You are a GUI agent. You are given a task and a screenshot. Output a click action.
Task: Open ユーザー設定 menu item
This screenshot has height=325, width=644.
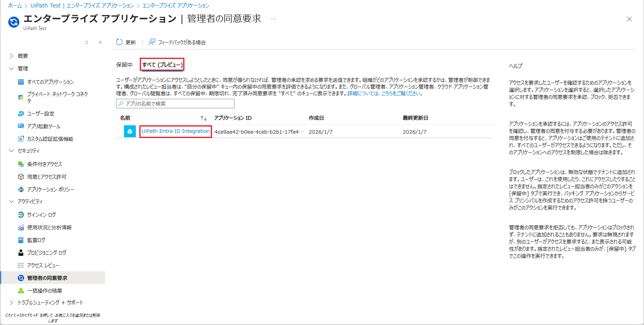41,113
